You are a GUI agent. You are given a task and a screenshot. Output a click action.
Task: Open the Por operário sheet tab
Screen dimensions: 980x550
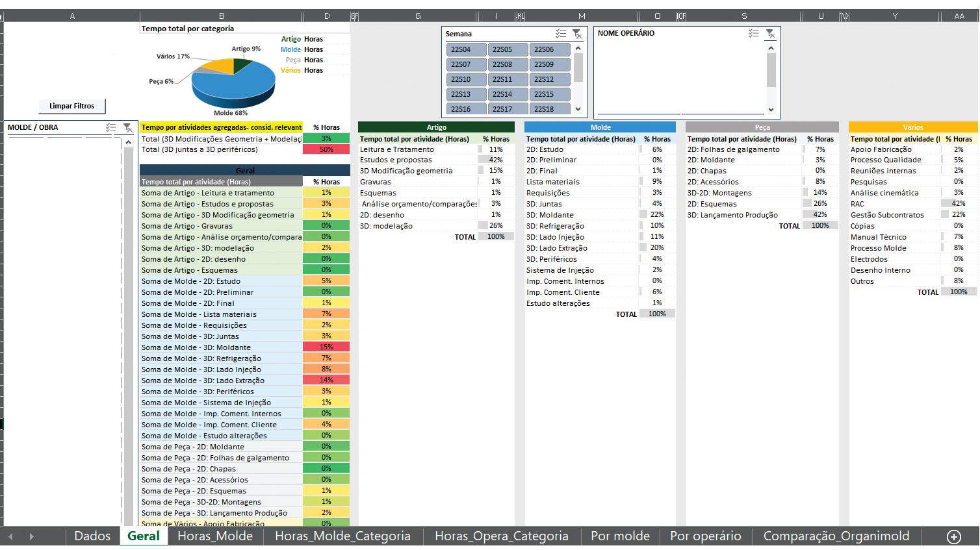(x=705, y=536)
